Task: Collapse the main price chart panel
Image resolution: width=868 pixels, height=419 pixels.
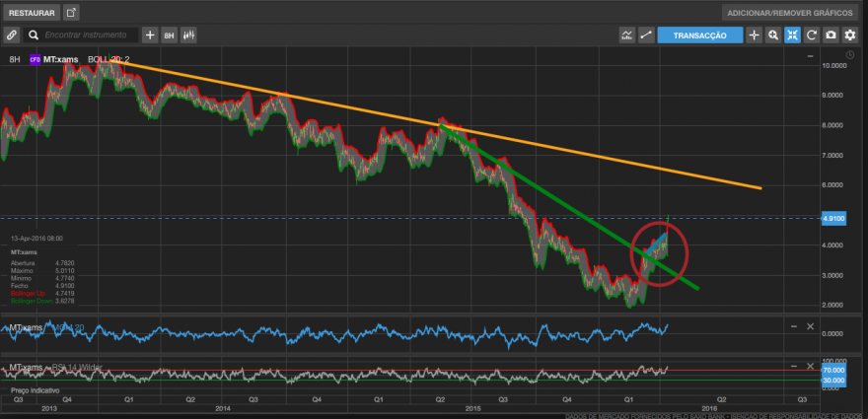Action: click(811, 56)
